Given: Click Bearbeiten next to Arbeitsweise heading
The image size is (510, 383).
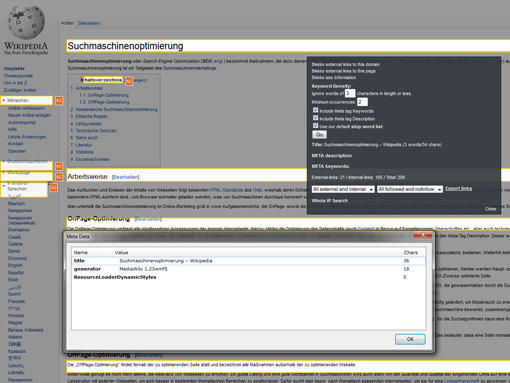Looking at the screenshot, I should pyautogui.click(x=126, y=177).
